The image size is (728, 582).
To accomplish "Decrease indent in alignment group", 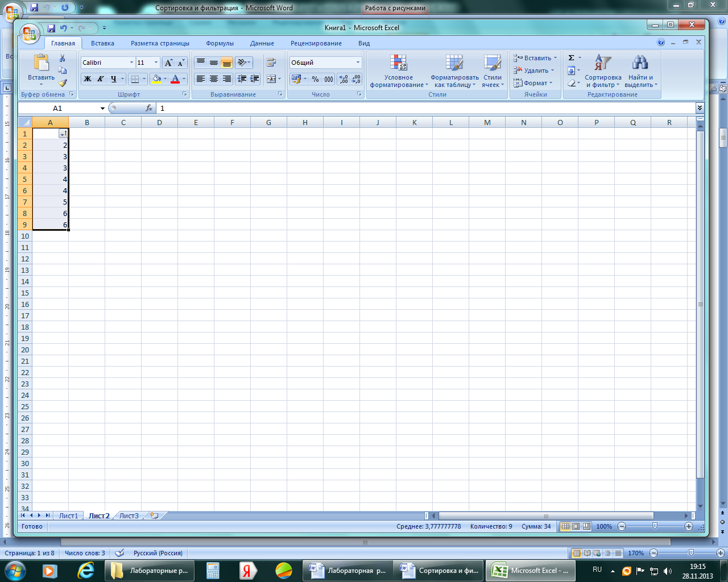I will coord(242,79).
